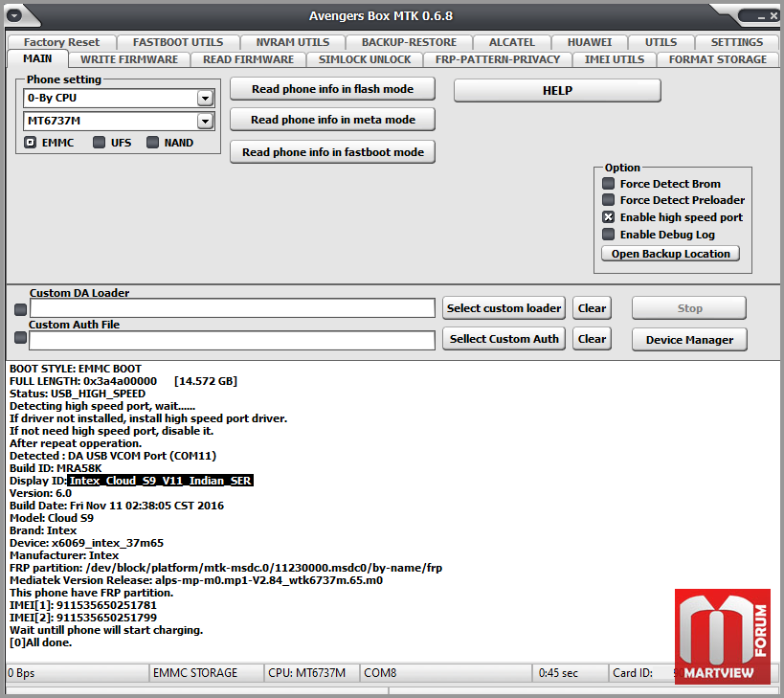
Task: Enable Force Detect Brom option
Action: coord(608,184)
